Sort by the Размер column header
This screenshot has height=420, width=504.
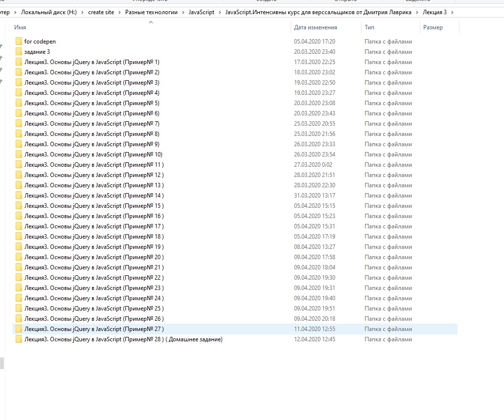tap(433, 27)
